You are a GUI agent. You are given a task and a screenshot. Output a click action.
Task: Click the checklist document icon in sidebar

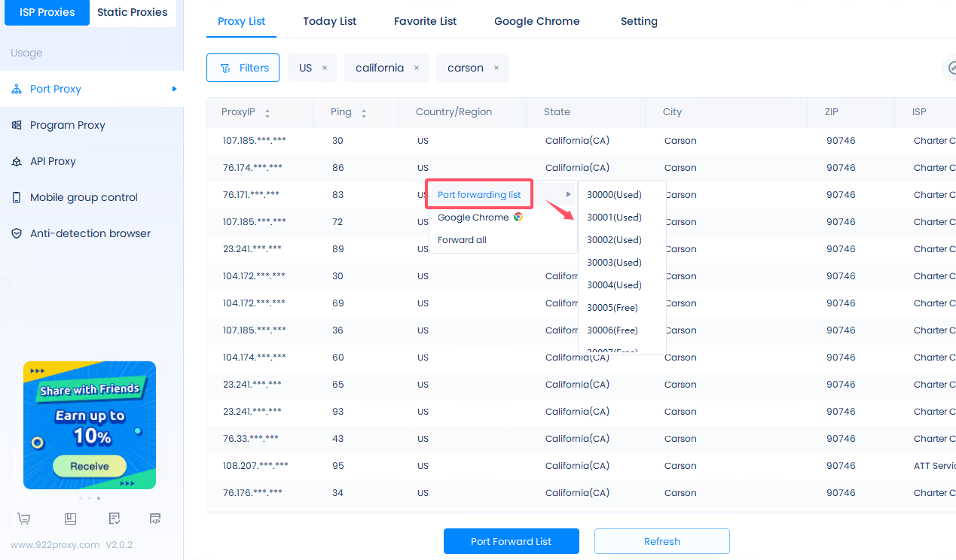115,519
